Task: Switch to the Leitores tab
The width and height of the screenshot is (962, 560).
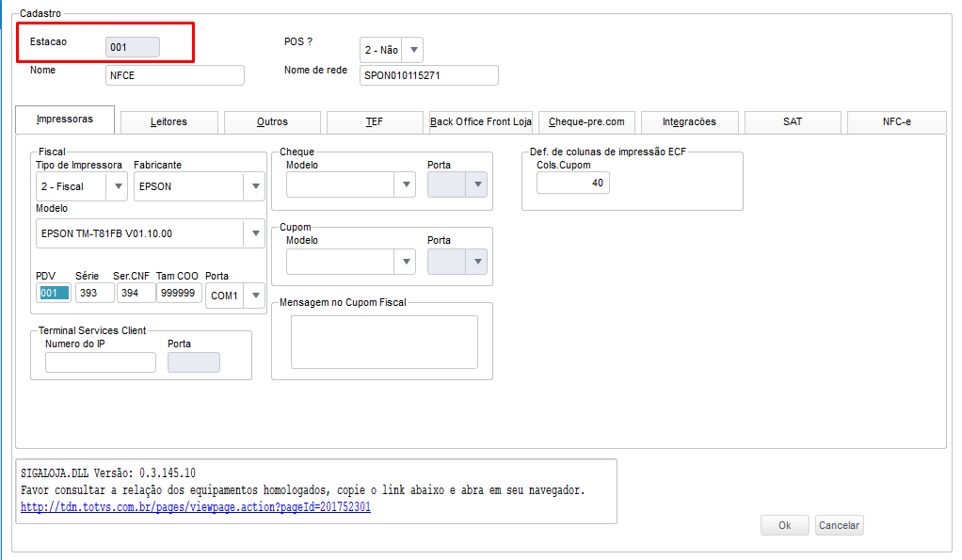Action: [168, 122]
